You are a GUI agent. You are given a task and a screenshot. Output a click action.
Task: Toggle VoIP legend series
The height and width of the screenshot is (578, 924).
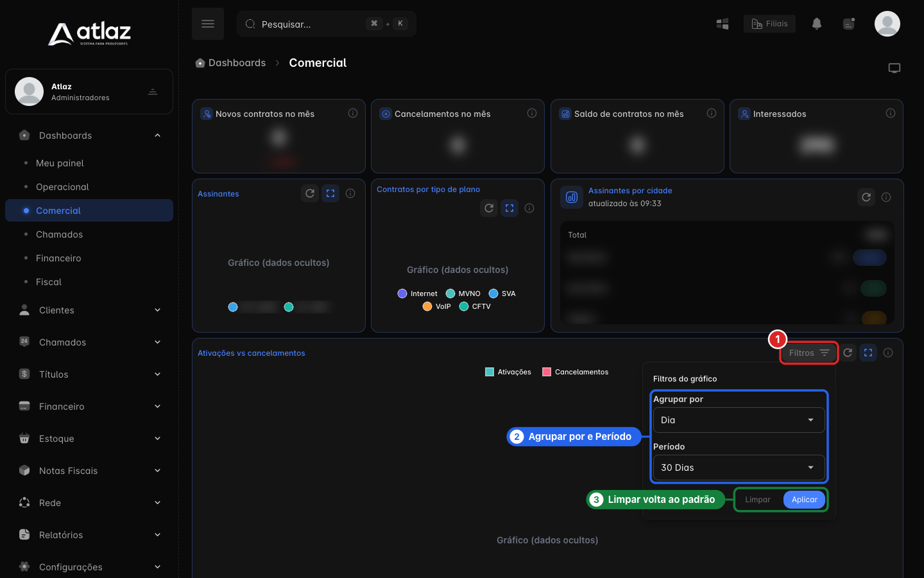pyautogui.click(x=436, y=306)
